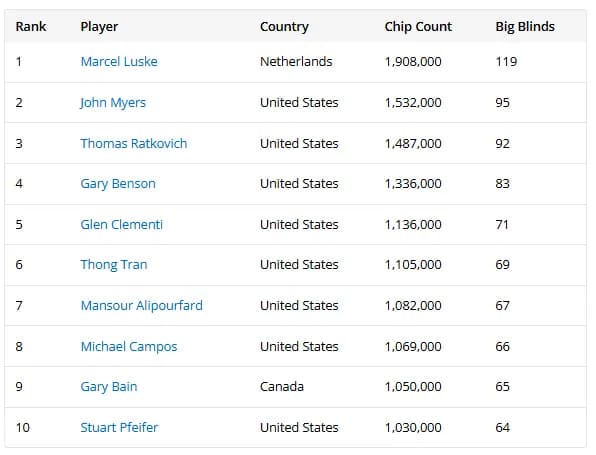This screenshot has width=596, height=455.
Task: Click the Chip Count column header
Action: [x=418, y=27]
